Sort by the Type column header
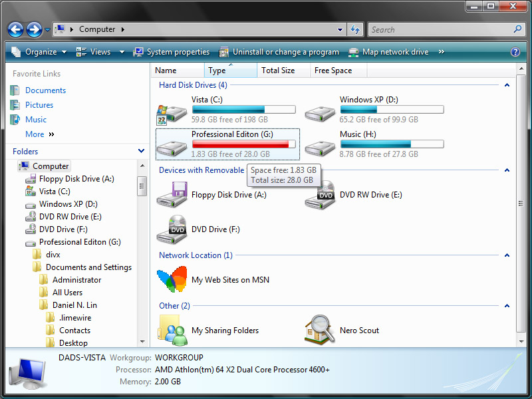 pos(231,70)
